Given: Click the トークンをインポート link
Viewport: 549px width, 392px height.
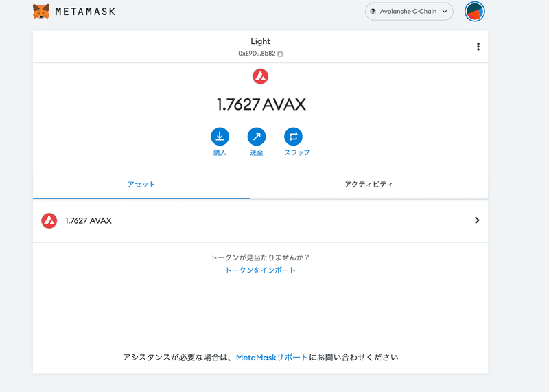Looking at the screenshot, I should (260, 270).
